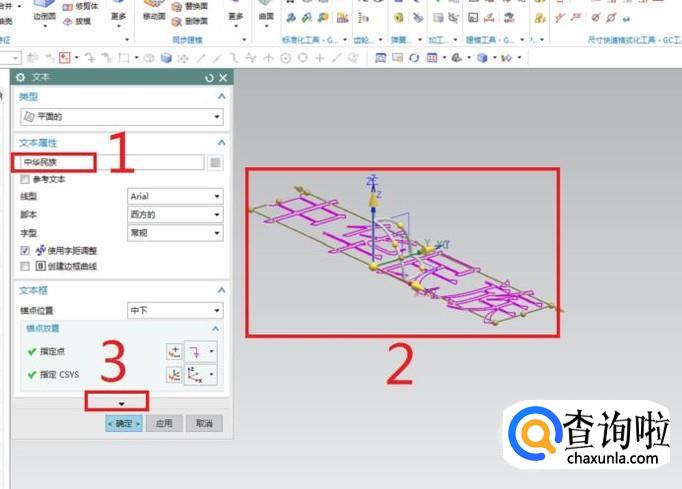Image resolution: width=682 pixels, height=489 pixels.
Task: Open the blue cube rendering style icon
Action: click(482, 57)
